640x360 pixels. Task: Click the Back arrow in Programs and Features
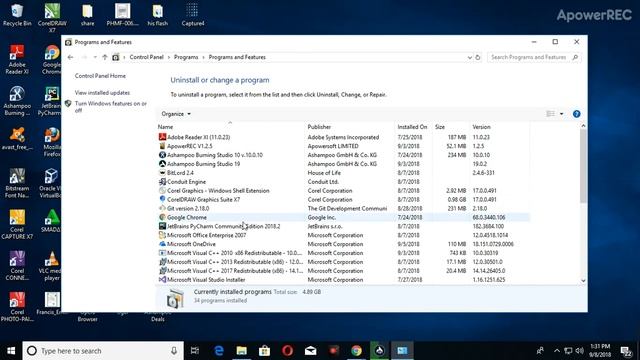pyautogui.click(x=70, y=58)
